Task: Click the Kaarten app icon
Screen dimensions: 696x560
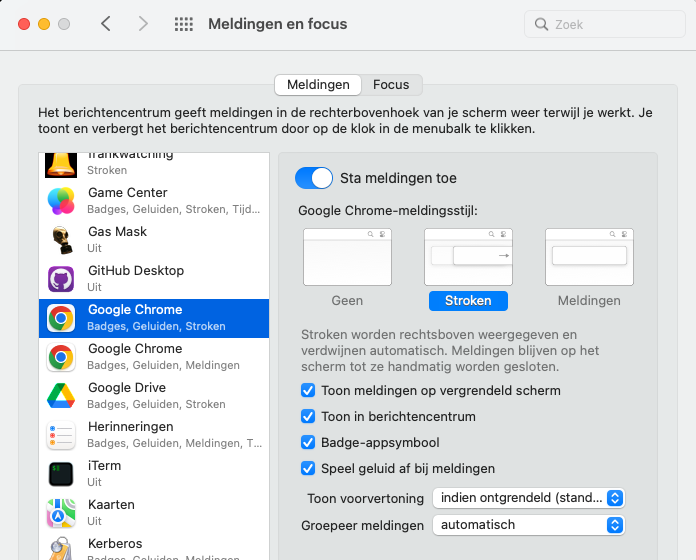Action: 61,513
